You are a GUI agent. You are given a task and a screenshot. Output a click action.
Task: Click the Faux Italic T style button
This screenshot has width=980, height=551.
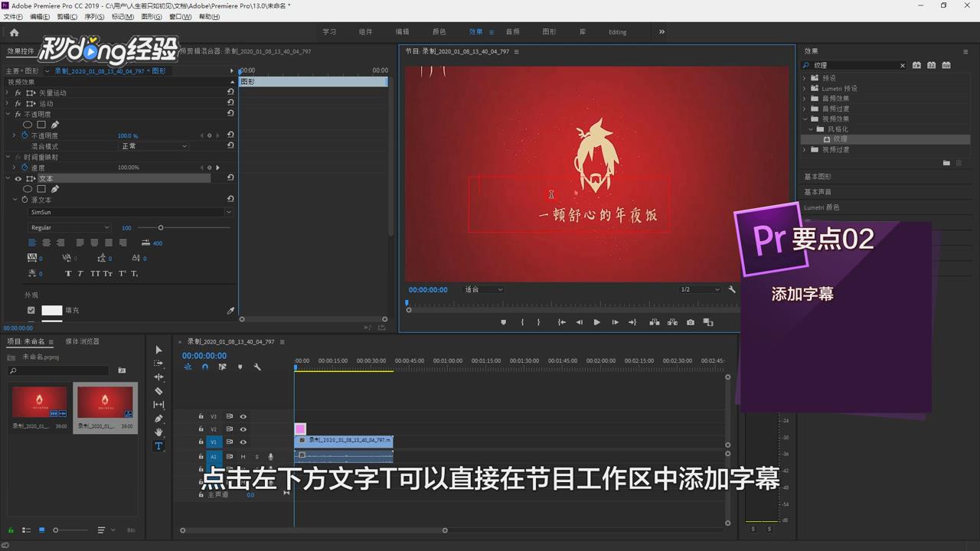[x=80, y=273]
